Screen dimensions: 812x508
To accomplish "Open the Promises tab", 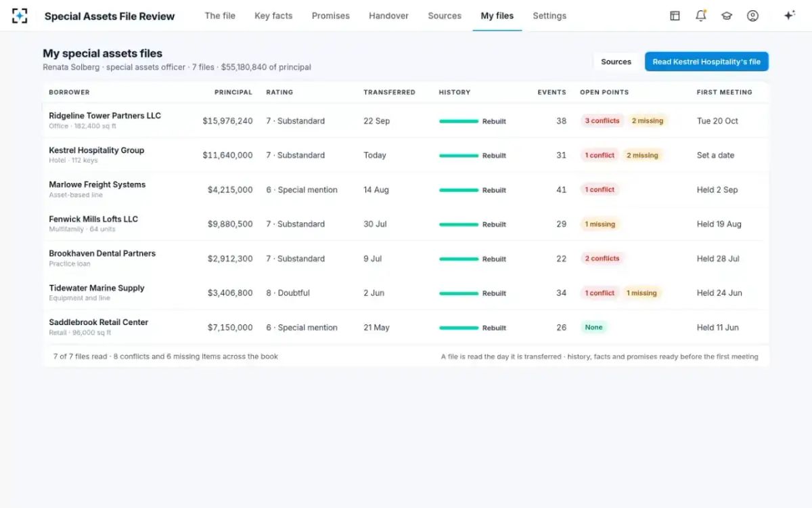I will pyautogui.click(x=331, y=16).
